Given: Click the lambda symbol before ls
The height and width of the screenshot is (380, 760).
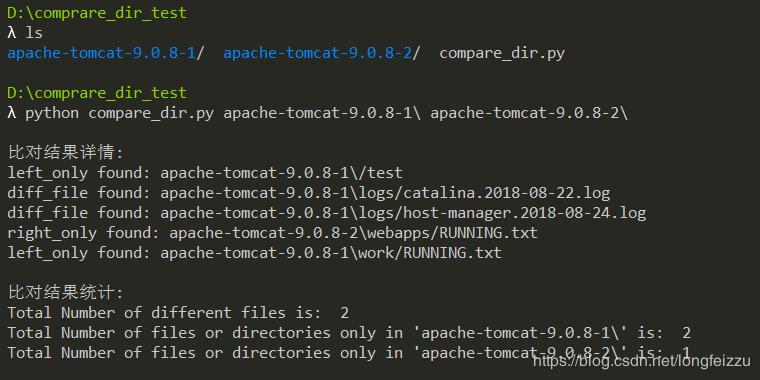Looking at the screenshot, I should click(12, 33).
